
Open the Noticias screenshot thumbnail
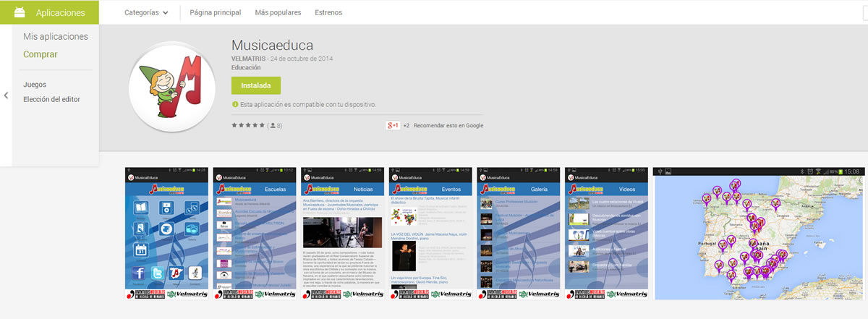pyautogui.click(x=342, y=234)
